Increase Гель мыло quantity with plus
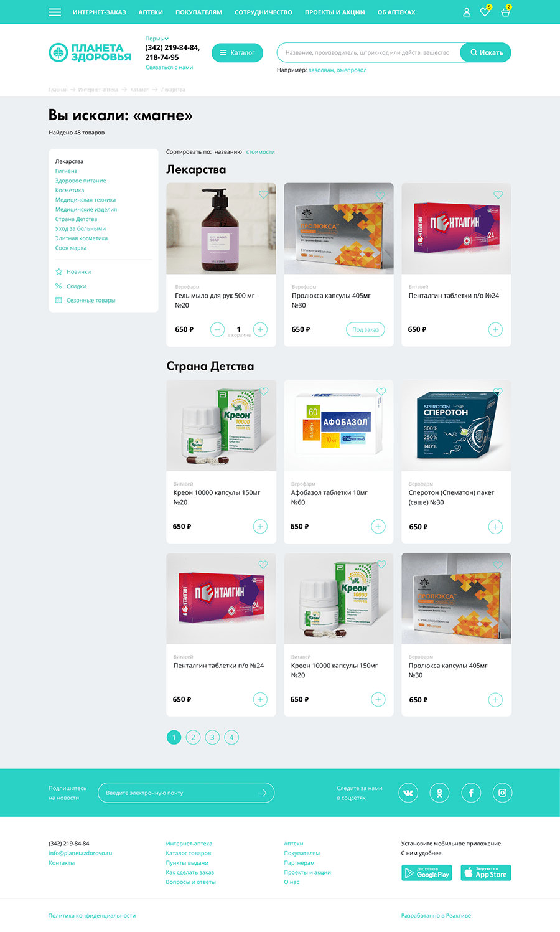 260,329
